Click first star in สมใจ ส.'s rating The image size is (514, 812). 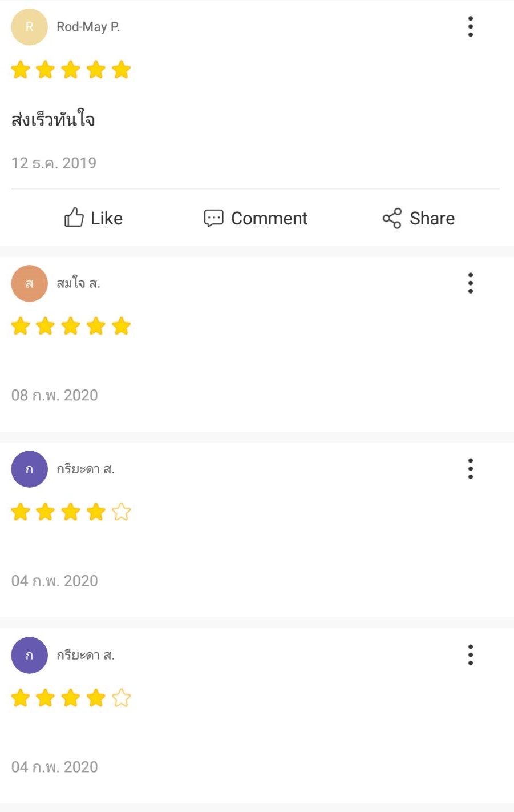click(x=21, y=327)
